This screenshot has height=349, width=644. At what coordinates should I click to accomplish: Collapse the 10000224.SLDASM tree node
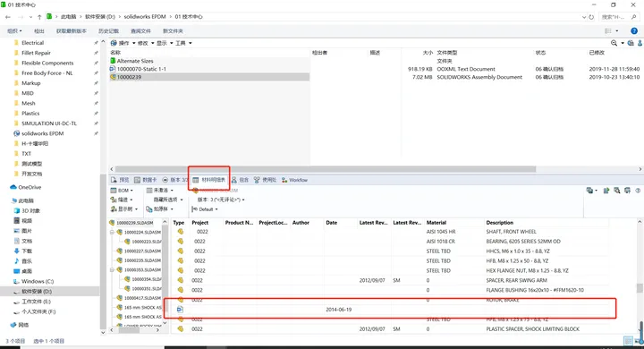click(x=112, y=233)
